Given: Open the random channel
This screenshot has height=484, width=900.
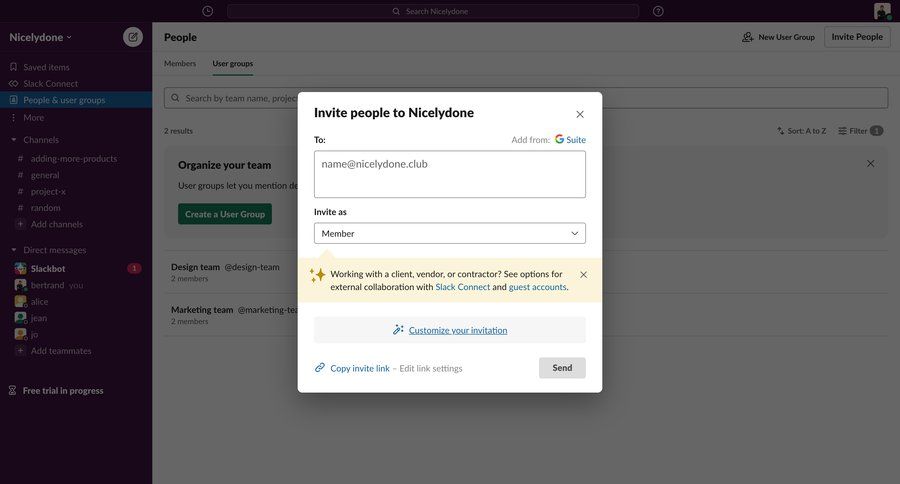Looking at the screenshot, I should click(x=45, y=208).
